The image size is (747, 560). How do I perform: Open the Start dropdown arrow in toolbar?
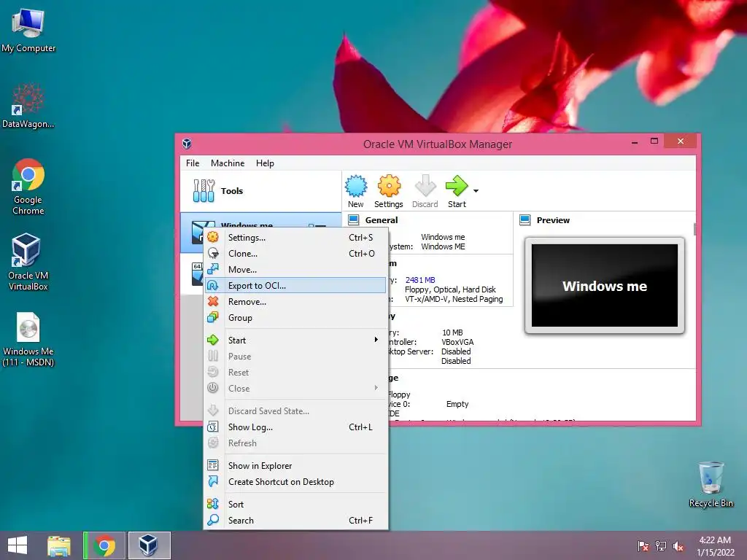476,191
